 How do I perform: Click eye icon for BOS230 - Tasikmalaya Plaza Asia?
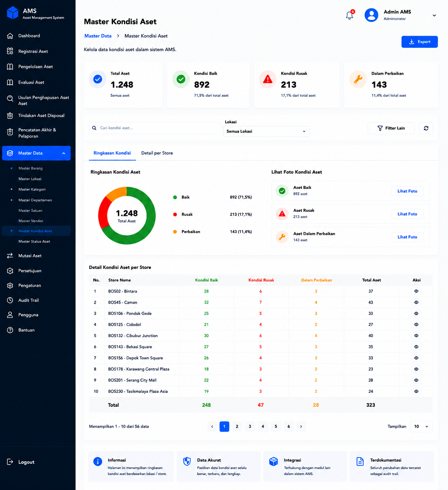[x=416, y=391]
